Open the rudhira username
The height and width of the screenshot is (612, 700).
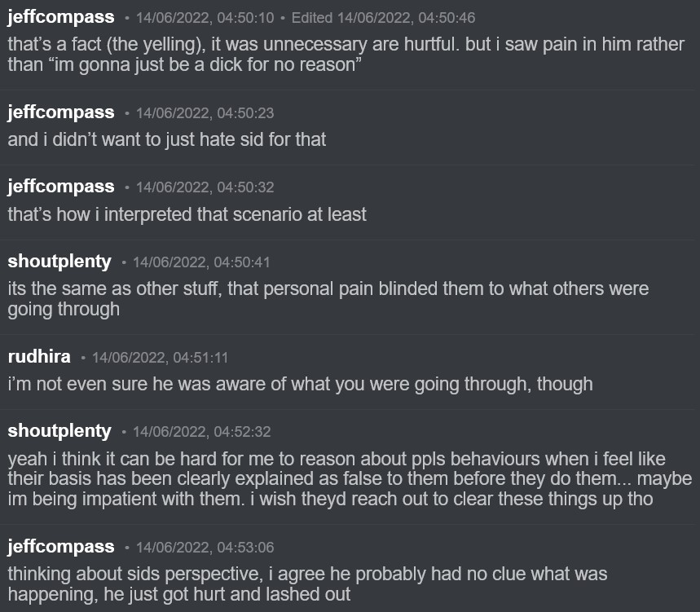39,356
